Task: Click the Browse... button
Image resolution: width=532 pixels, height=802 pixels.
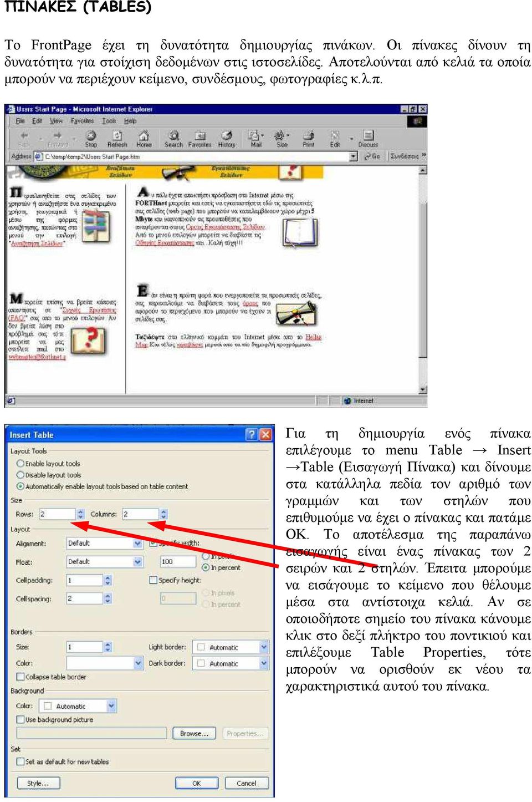Action: (194, 733)
